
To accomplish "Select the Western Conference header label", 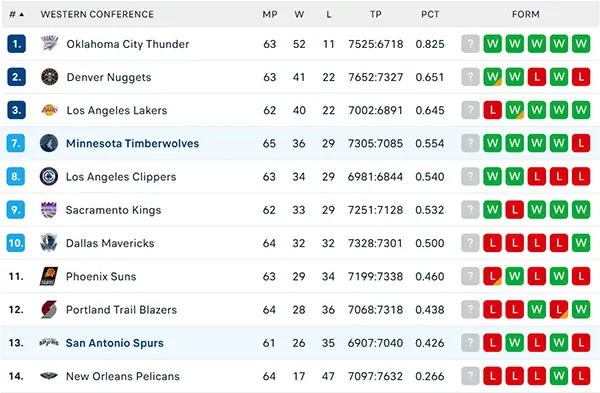I will (97, 15).
